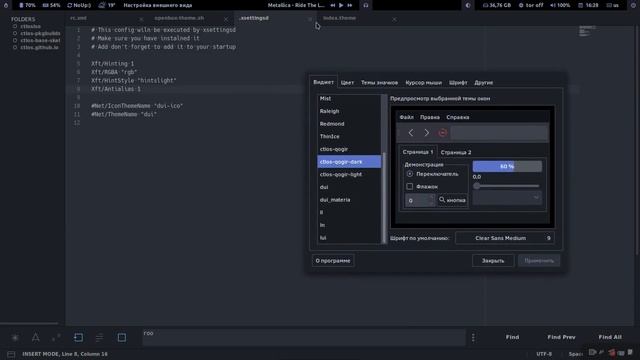Play the Metallica track in top bar
This screenshot has height=360, width=640.
(341, 5)
